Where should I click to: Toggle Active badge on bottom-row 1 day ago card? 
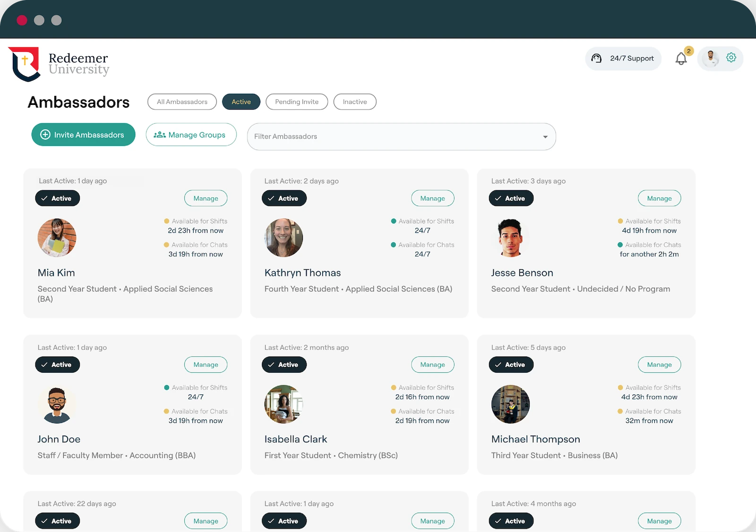[x=284, y=521]
